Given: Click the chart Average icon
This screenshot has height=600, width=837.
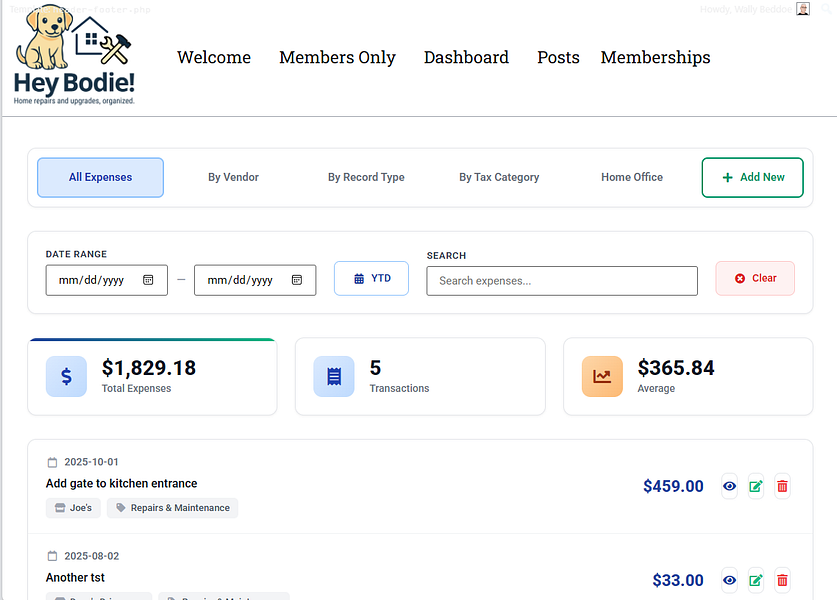Looking at the screenshot, I should point(602,376).
